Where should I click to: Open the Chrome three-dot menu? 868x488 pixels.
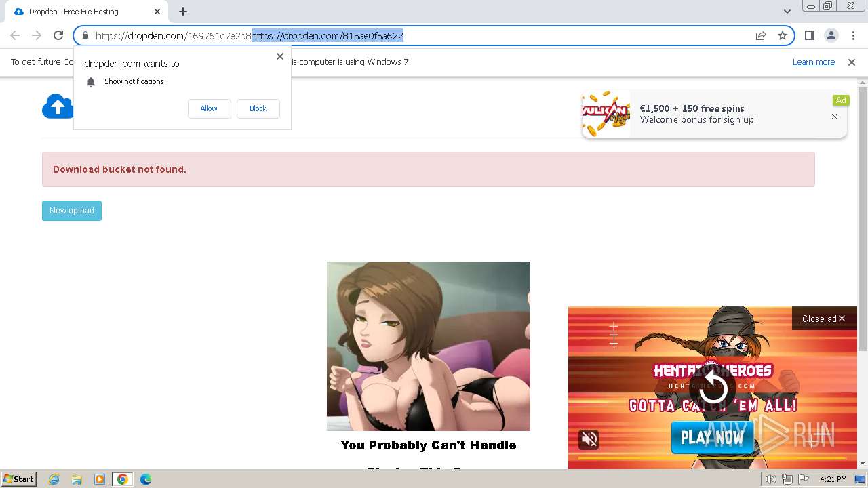[x=853, y=35]
